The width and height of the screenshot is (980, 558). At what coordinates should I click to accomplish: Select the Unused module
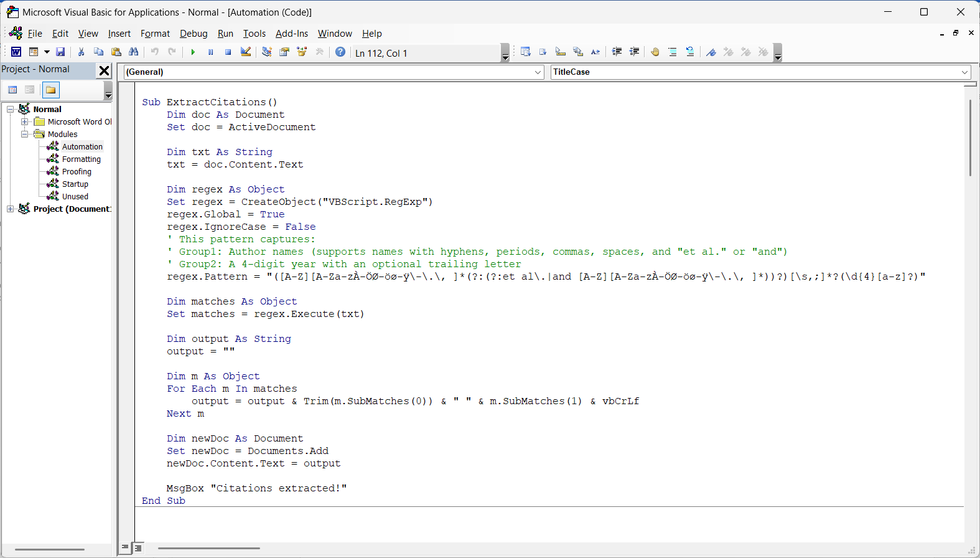point(75,196)
